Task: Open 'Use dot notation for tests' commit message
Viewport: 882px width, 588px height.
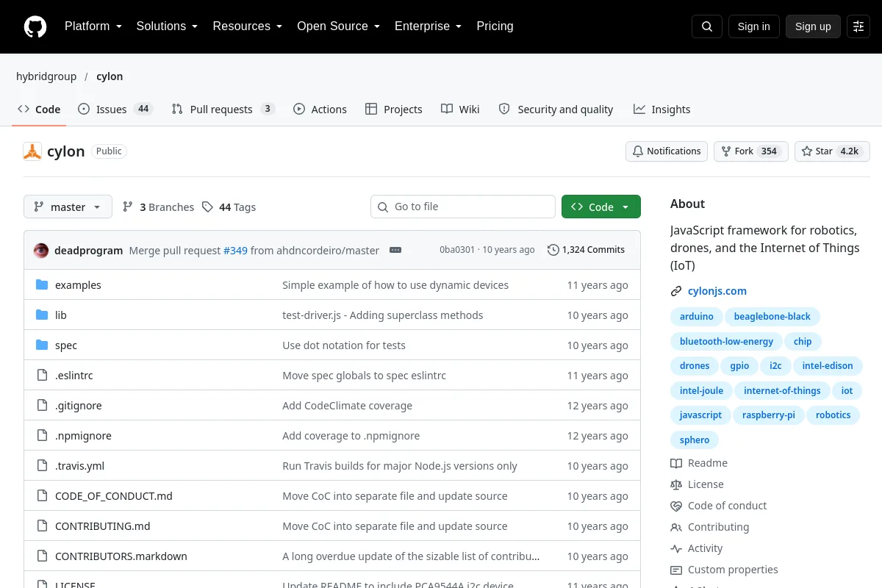Action: pyautogui.click(x=344, y=345)
